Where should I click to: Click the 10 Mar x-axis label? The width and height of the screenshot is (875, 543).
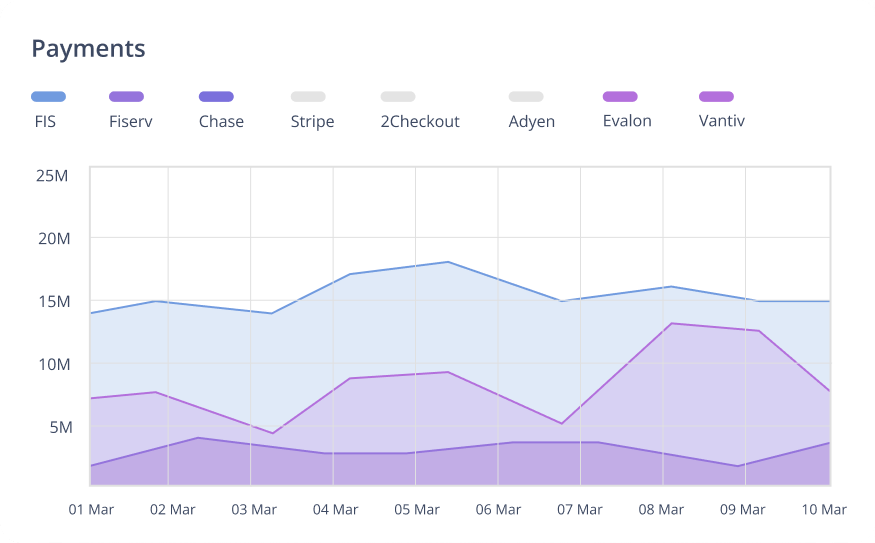click(x=824, y=510)
